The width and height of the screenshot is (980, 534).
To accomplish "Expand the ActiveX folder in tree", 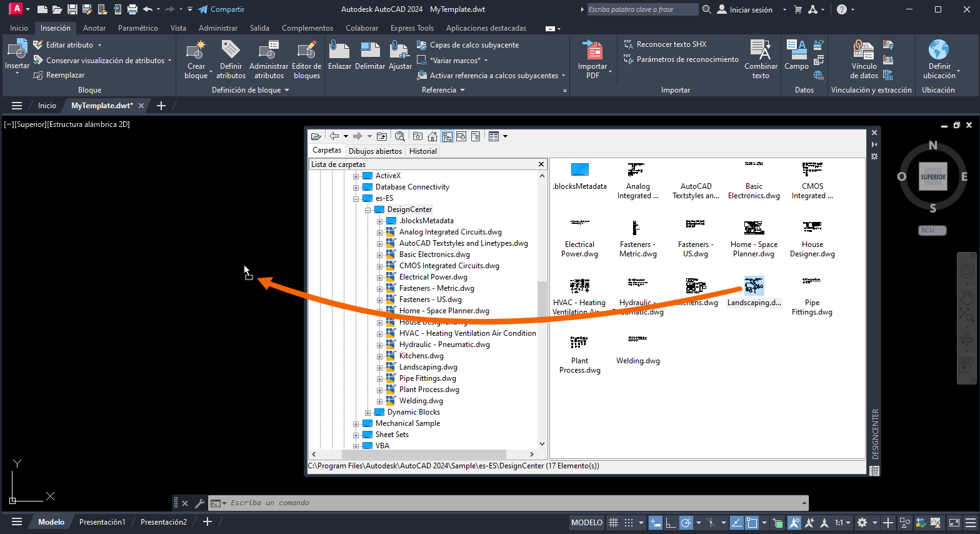I will click(356, 176).
